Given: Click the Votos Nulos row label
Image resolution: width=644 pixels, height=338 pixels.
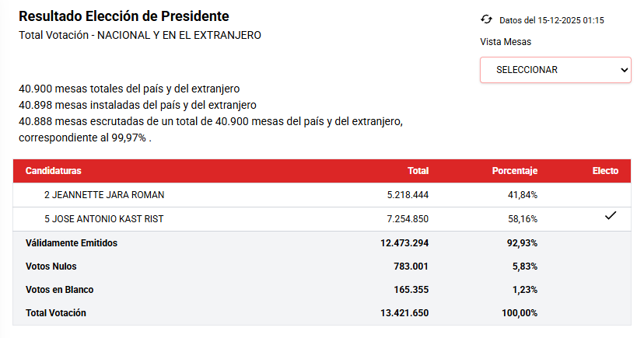Looking at the screenshot, I should 51,267.
